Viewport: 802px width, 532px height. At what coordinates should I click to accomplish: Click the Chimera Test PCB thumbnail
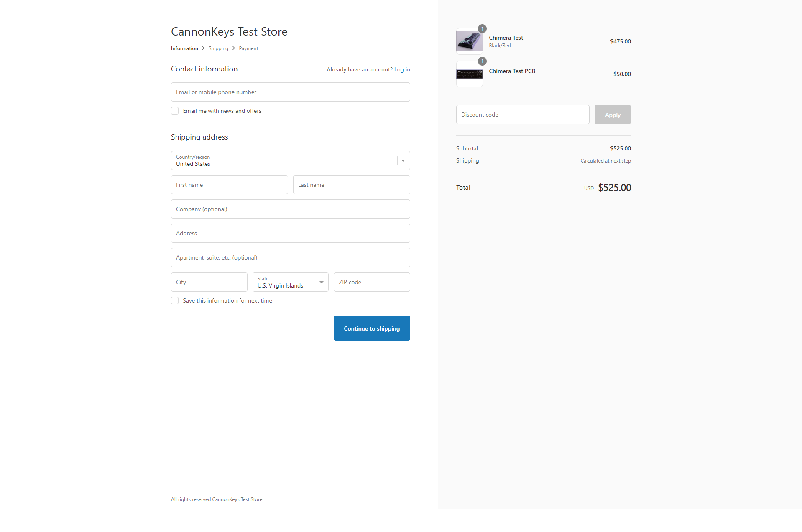(x=469, y=74)
